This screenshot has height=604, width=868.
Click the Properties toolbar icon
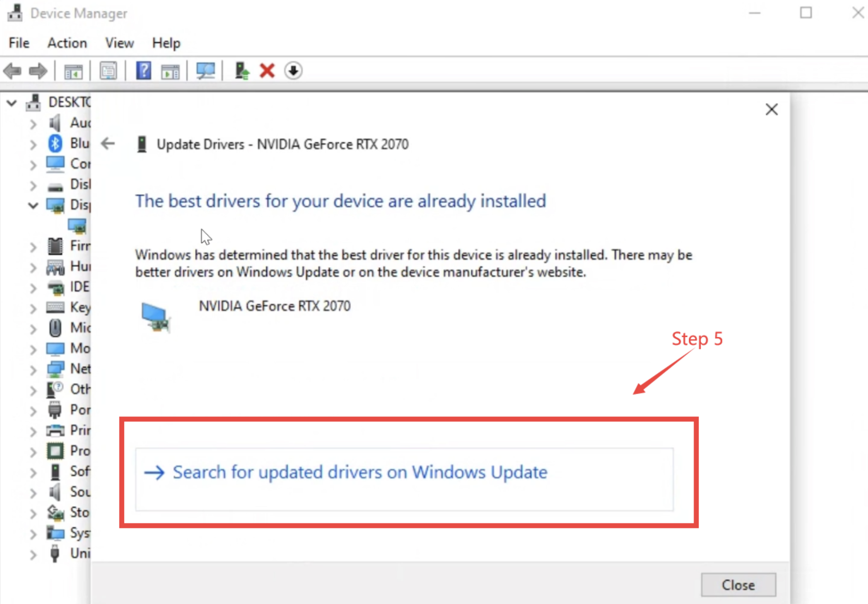[x=108, y=71]
